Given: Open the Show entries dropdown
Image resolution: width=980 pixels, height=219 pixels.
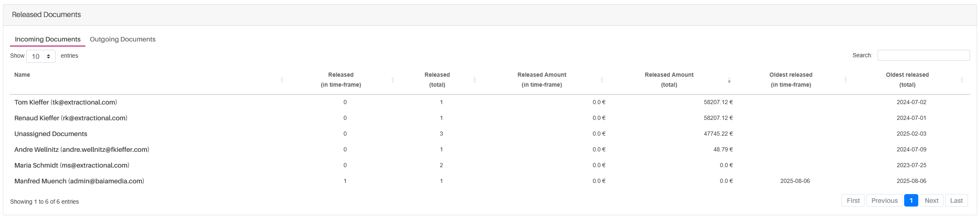Looking at the screenshot, I should (x=41, y=56).
